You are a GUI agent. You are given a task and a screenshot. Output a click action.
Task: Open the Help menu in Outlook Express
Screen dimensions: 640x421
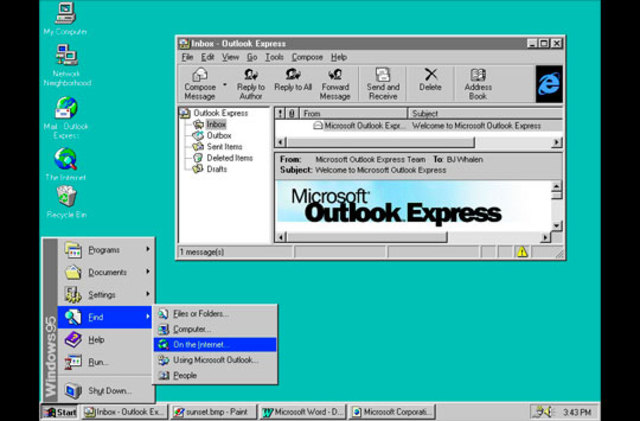(339, 57)
